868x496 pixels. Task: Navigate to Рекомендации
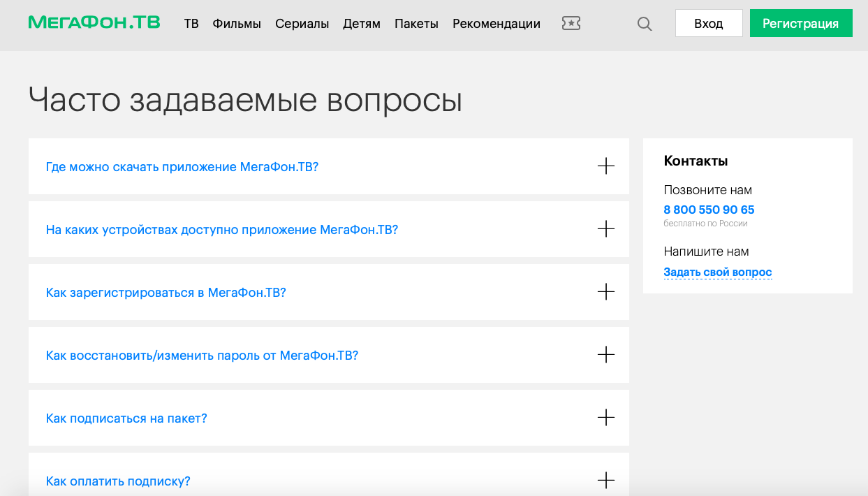tap(496, 24)
